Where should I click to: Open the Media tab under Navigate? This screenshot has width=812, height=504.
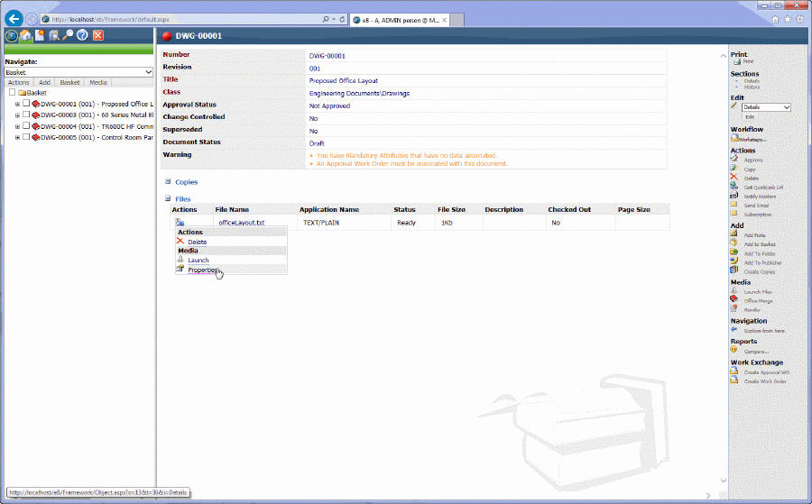97,82
